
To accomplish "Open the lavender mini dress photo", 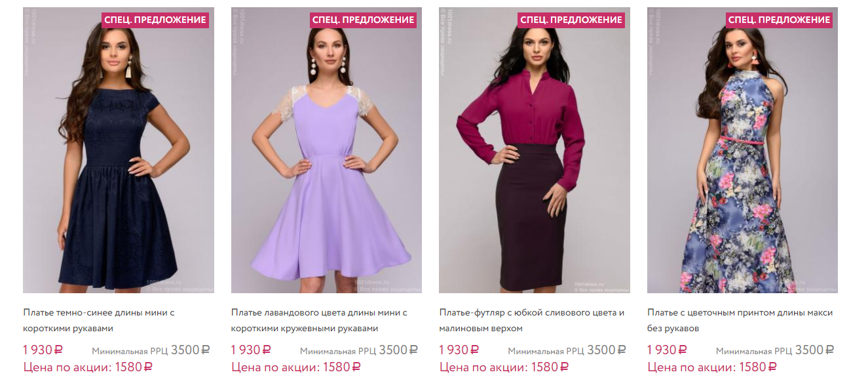I will coord(326,150).
